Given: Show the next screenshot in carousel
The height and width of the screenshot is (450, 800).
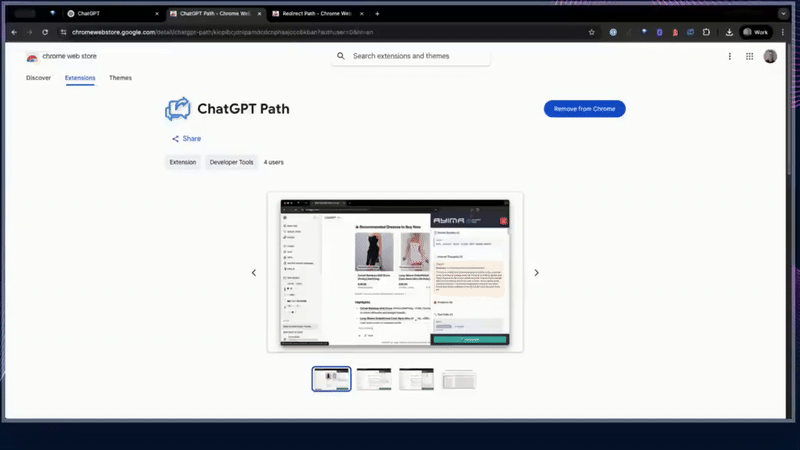Looking at the screenshot, I should pyautogui.click(x=536, y=273).
